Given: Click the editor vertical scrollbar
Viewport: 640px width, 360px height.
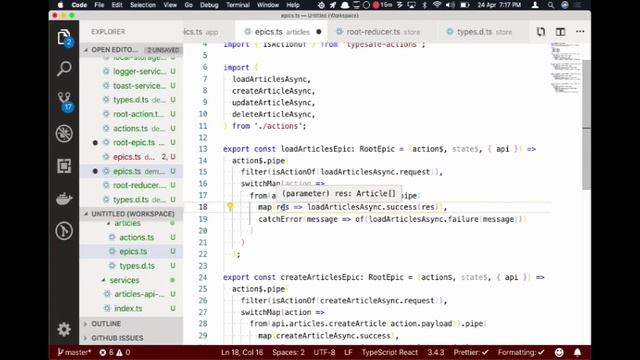Looking at the screenshot, I should [x=587, y=124].
